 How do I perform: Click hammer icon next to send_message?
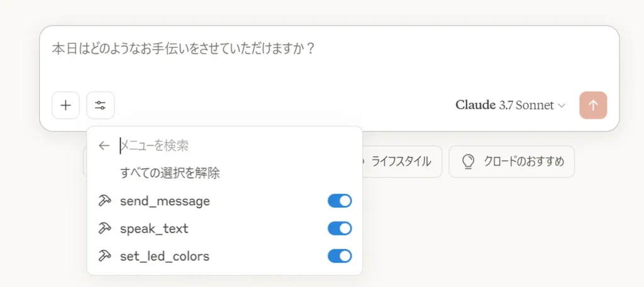pyautogui.click(x=105, y=201)
